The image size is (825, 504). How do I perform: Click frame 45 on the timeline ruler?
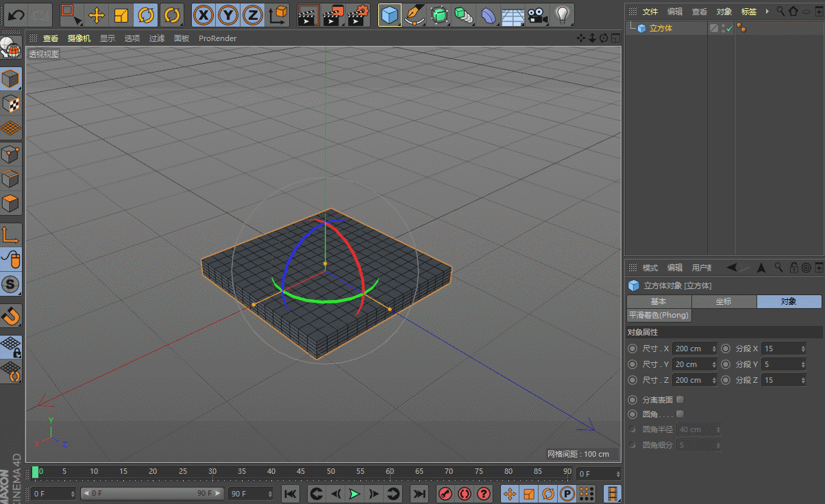(301, 471)
